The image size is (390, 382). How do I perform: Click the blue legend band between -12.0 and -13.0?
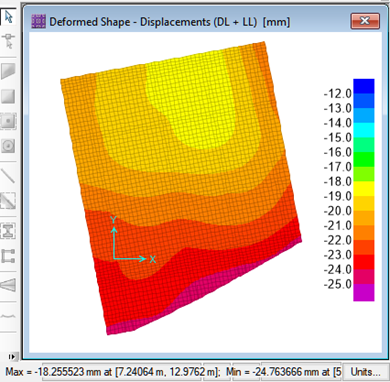[364, 101]
